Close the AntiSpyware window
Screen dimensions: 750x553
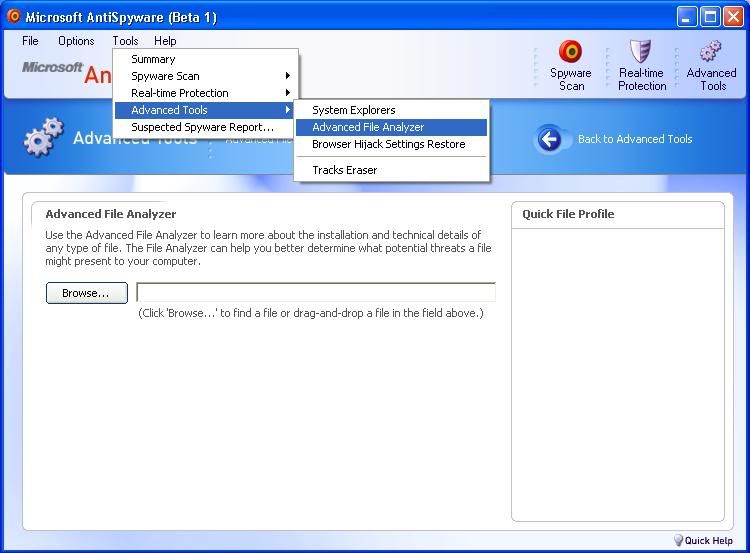(733, 17)
